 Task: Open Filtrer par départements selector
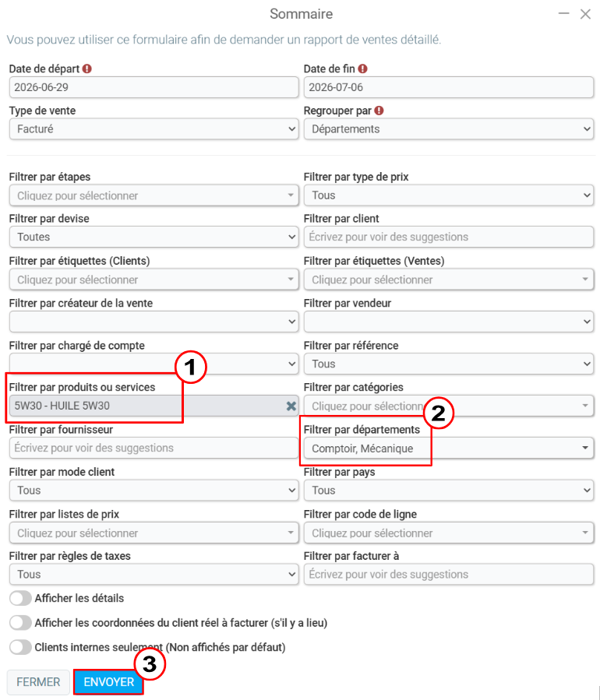tap(449, 448)
